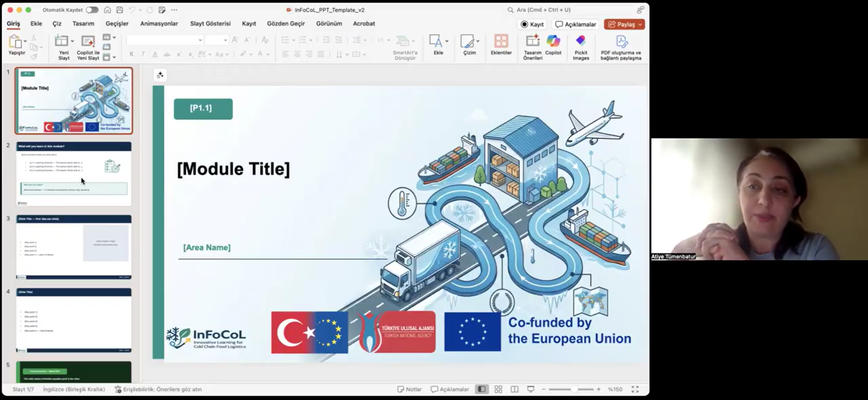Save the presentation with the floppy disk icon
Viewport: 868px width, 400px height.
coord(119,9)
